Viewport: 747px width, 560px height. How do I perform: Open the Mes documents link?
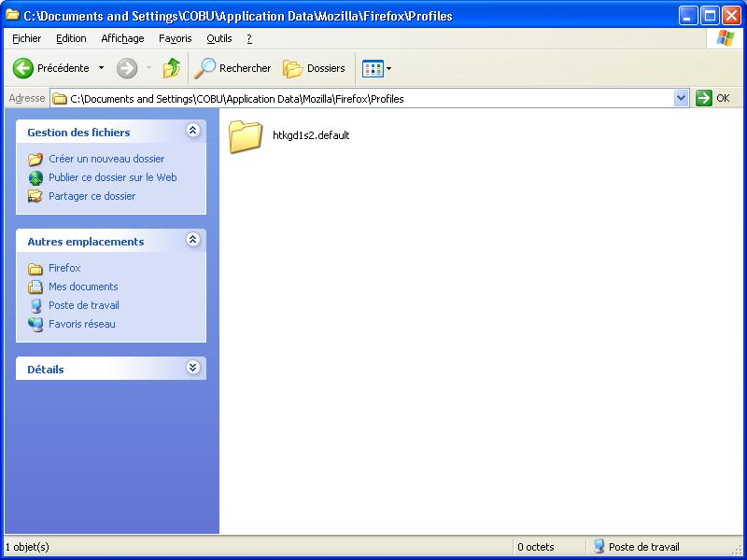[x=83, y=287]
